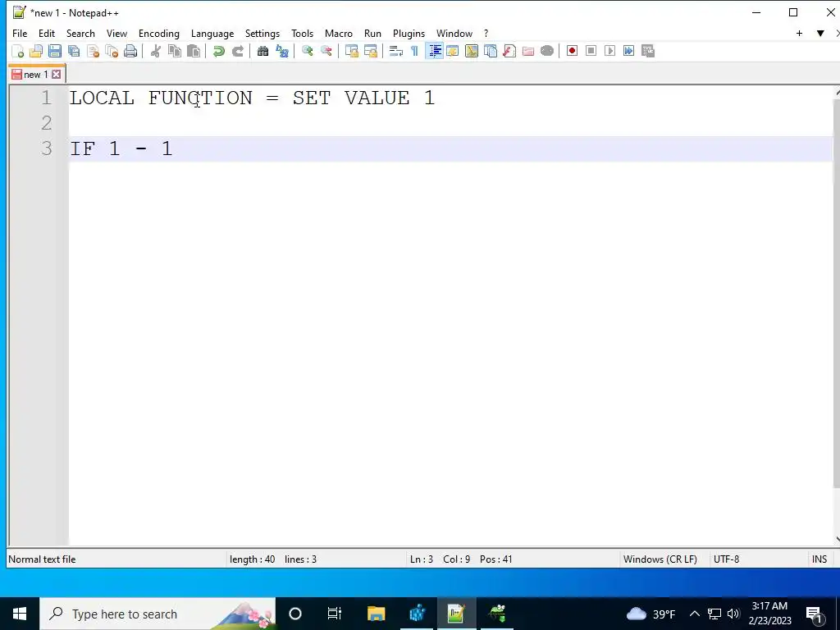Save the current file
840x630 pixels.
click(x=55, y=51)
